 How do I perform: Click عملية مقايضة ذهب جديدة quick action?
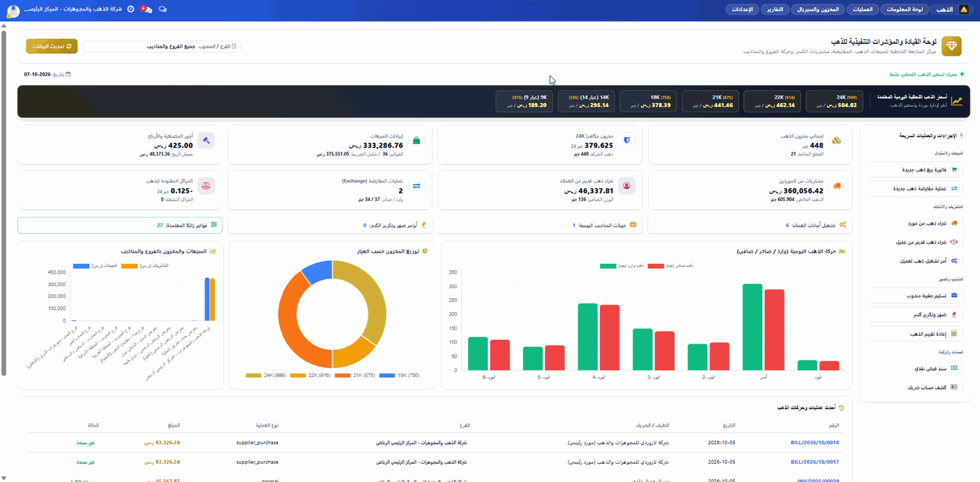[916, 188]
